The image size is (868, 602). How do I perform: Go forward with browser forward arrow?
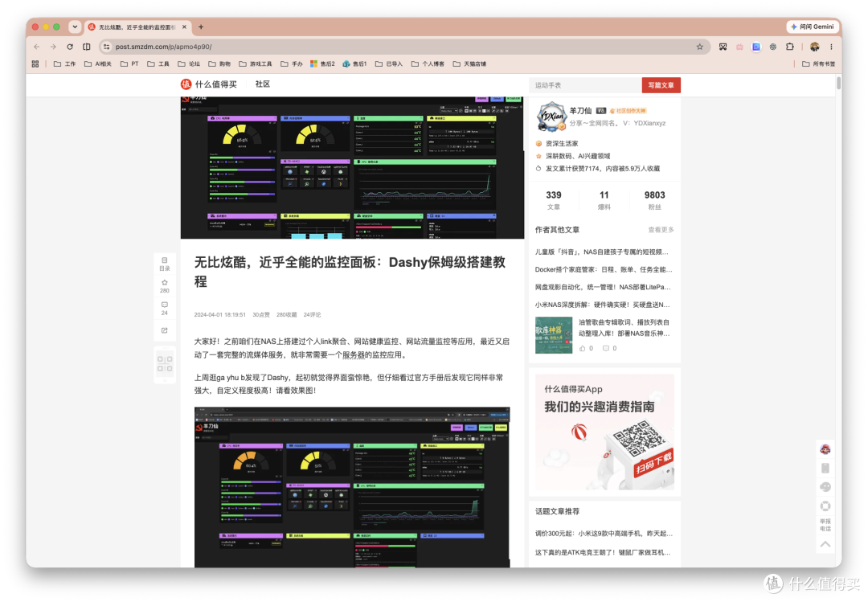53,47
